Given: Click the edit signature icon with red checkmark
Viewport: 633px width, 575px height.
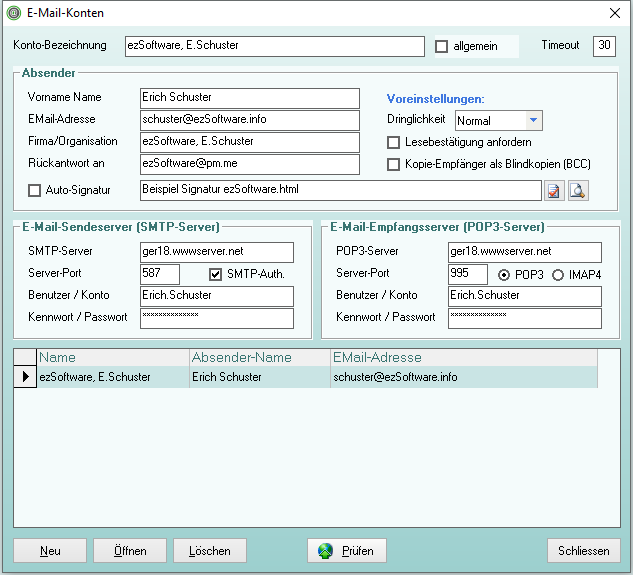Looking at the screenshot, I should 555,190.
